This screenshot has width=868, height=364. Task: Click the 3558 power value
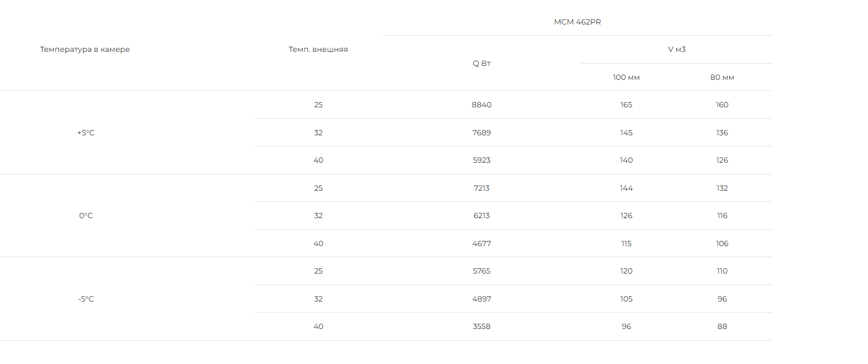pos(482,327)
